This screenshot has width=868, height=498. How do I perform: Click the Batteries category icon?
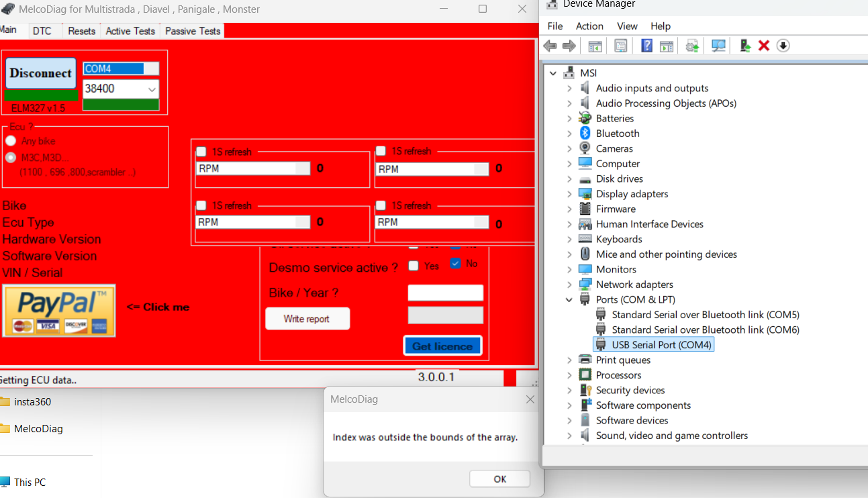(585, 118)
